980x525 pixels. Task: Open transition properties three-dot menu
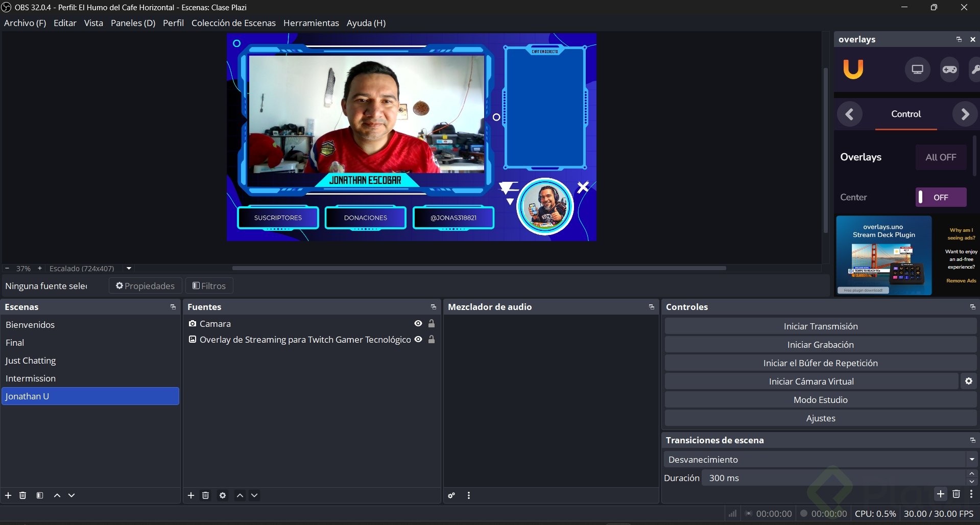(971, 494)
